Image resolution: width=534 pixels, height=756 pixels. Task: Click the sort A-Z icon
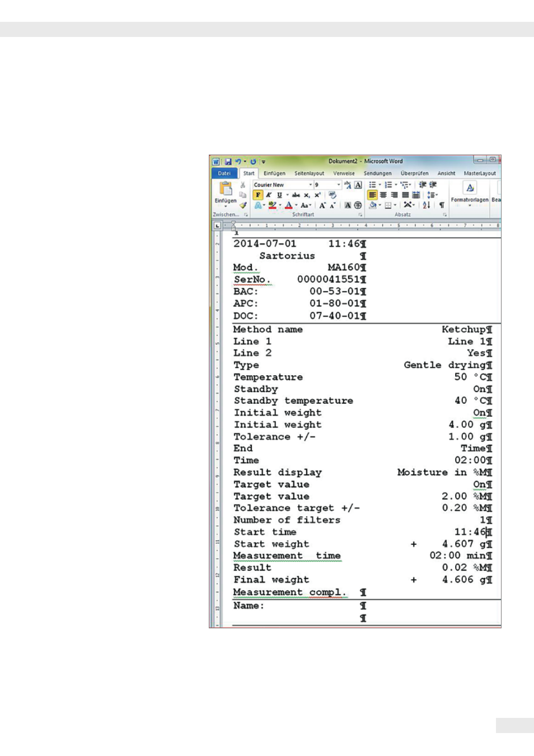pyautogui.click(x=427, y=206)
